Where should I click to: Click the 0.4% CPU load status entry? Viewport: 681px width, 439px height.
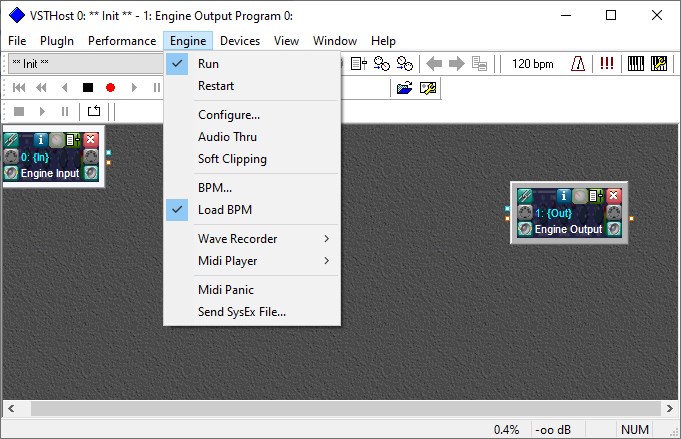(x=506, y=430)
